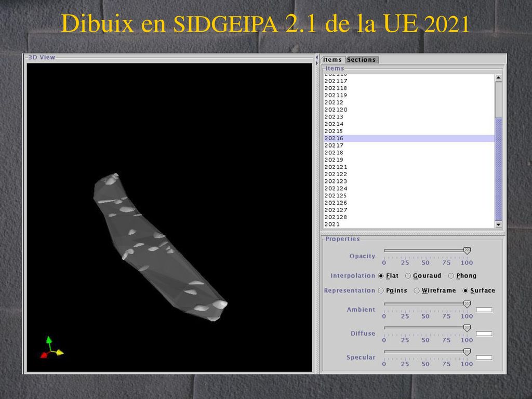The height and width of the screenshot is (399, 532).
Task: Select item 20214 in list
Action: click(409, 124)
